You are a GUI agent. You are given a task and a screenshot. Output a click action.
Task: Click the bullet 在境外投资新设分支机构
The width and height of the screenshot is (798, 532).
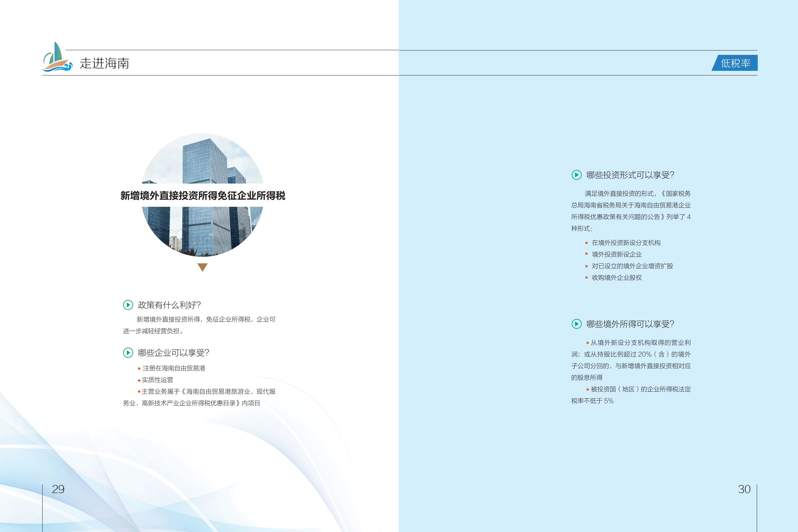tap(626, 243)
